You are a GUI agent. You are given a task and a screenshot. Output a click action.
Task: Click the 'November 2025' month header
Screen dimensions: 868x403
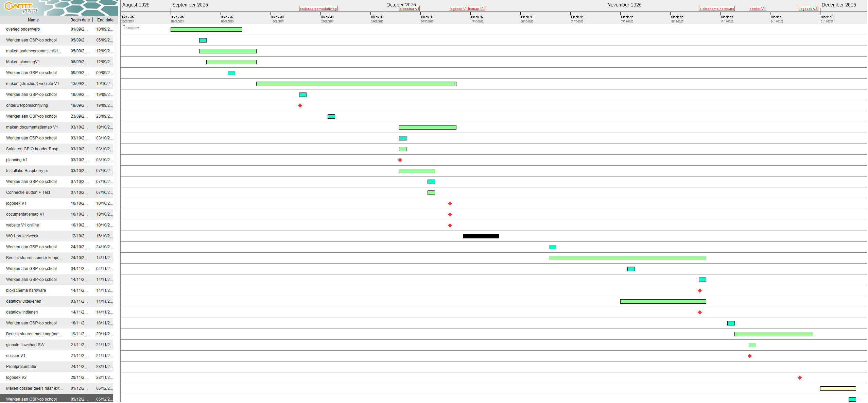[624, 5]
